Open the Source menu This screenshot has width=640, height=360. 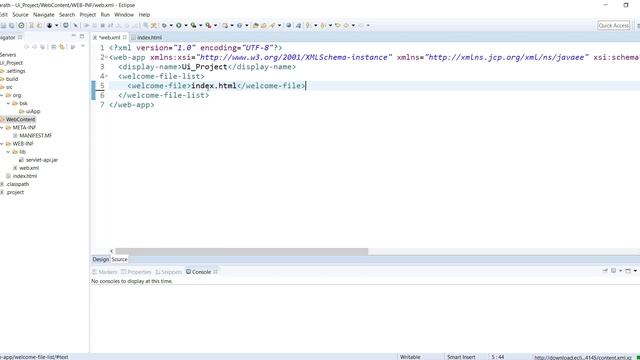pos(20,15)
